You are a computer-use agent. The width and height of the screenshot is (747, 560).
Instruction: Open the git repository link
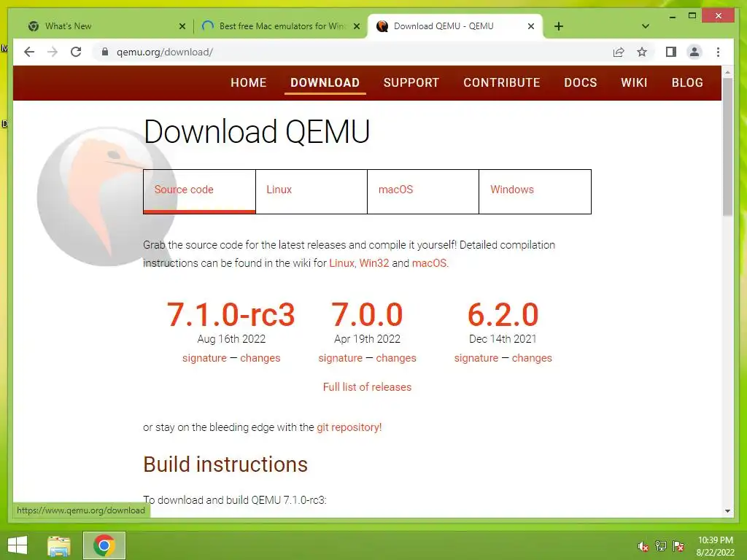point(349,427)
